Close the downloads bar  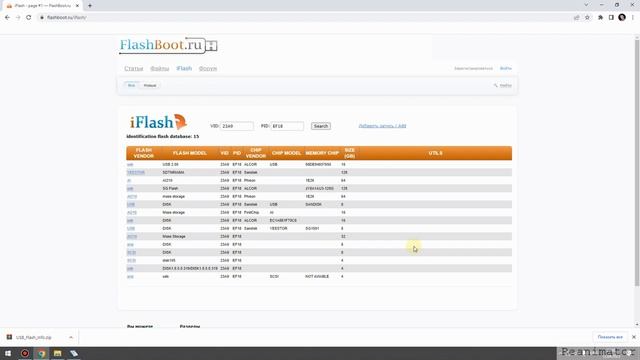(x=634, y=337)
